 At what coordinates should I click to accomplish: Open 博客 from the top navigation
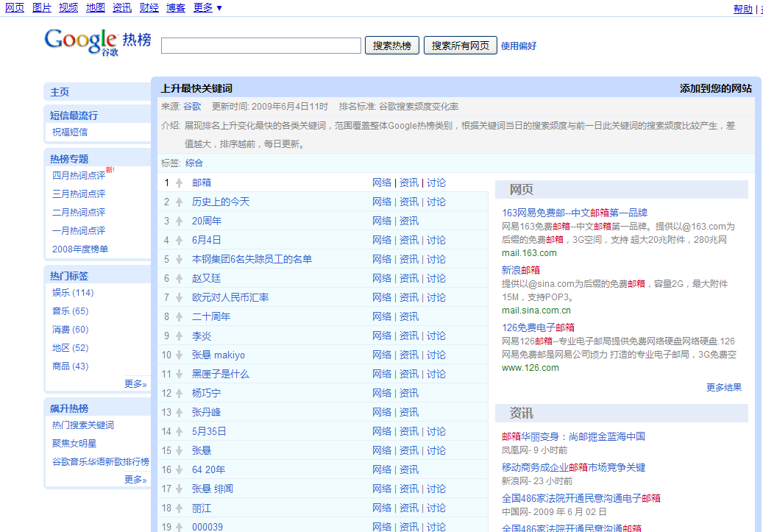(x=176, y=8)
